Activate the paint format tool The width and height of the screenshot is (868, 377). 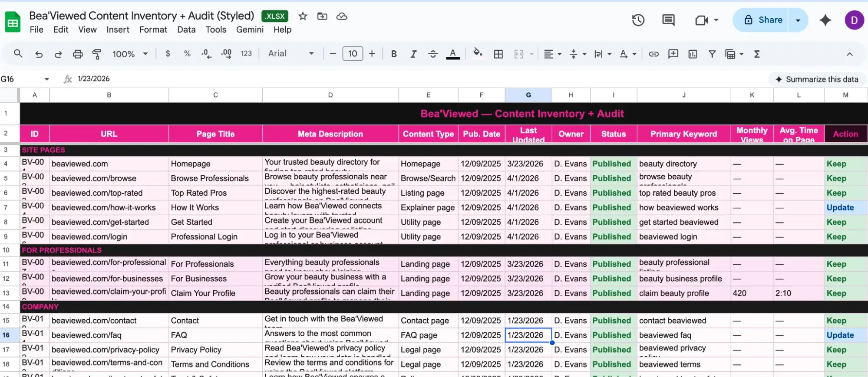[x=97, y=54]
